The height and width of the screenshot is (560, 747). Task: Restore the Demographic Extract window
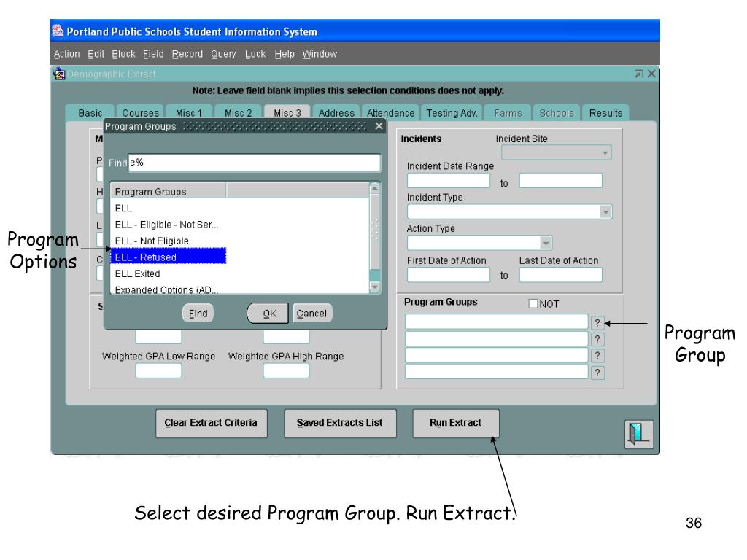click(x=639, y=74)
